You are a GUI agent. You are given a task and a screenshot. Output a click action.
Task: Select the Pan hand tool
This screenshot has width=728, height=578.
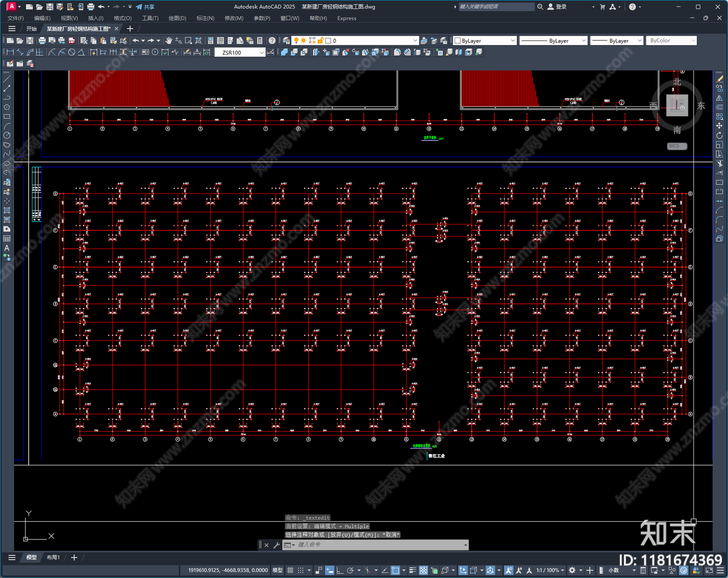(169, 41)
